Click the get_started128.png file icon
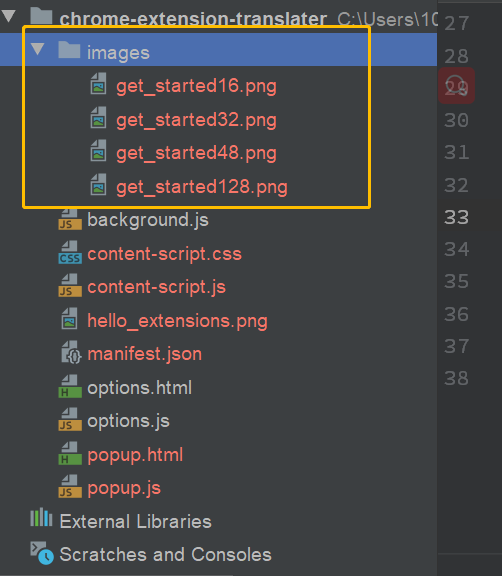 [x=98, y=184]
